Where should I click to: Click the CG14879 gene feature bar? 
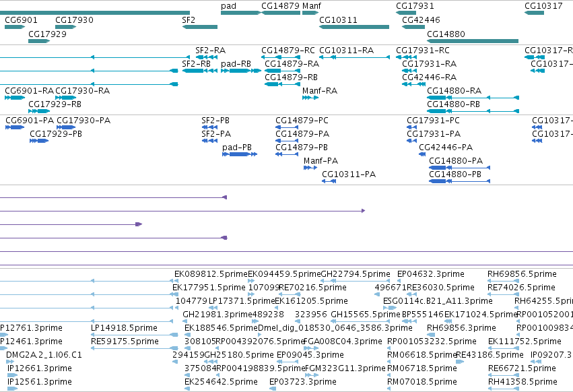pos(281,13)
